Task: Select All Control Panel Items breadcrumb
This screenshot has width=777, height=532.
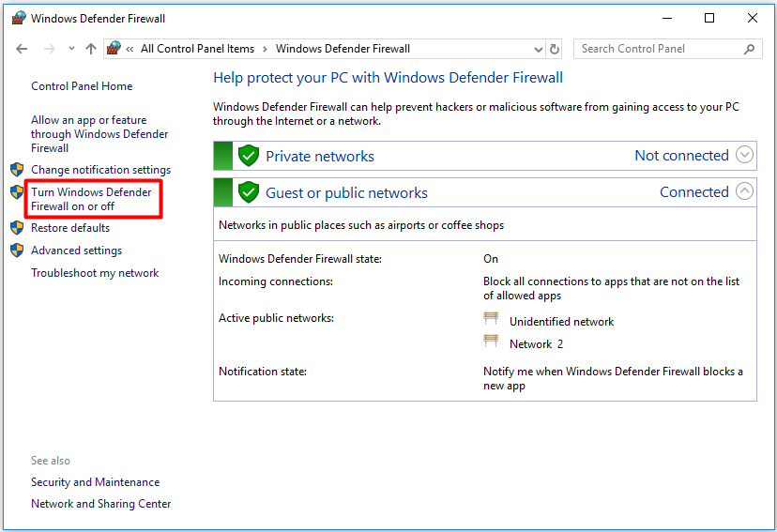Action: [197, 49]
